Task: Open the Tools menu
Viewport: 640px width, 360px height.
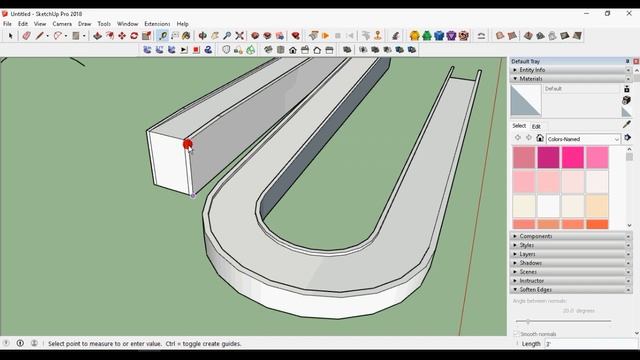Action: pos(104,24)
